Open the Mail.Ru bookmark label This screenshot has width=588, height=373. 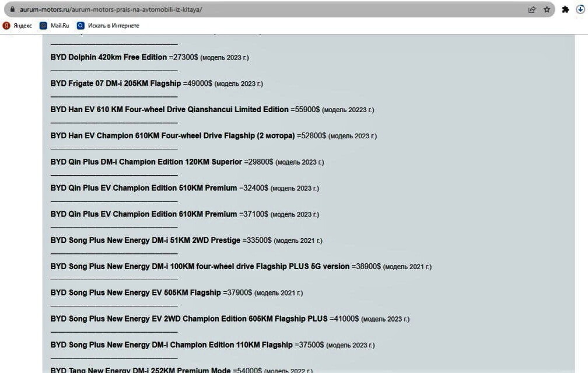[x=60, y=26]
